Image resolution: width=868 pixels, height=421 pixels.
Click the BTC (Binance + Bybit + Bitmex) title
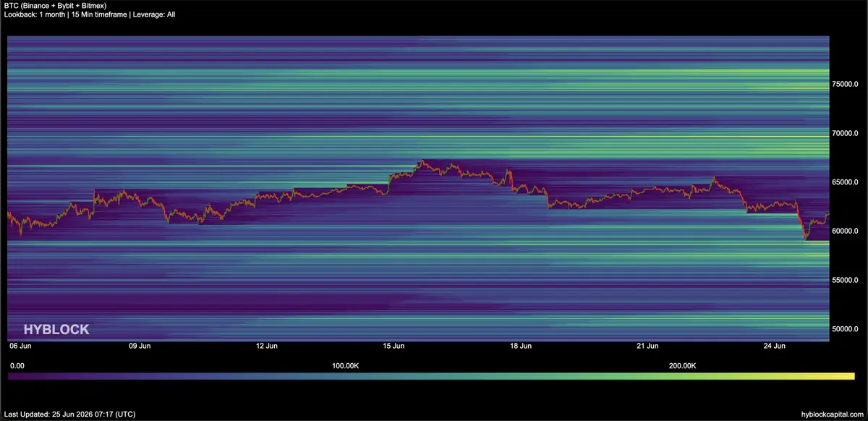(x=56, y=6)
